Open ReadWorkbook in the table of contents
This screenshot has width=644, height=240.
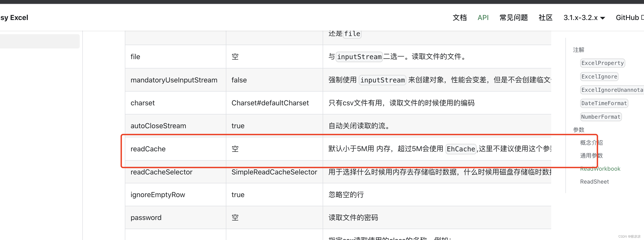coord(600,169)
